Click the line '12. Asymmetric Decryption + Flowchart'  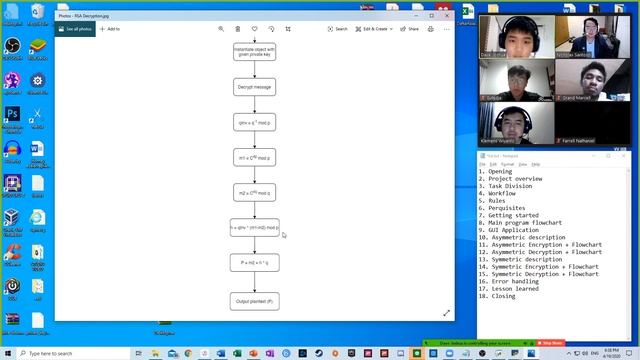click(x=540, y=252)
